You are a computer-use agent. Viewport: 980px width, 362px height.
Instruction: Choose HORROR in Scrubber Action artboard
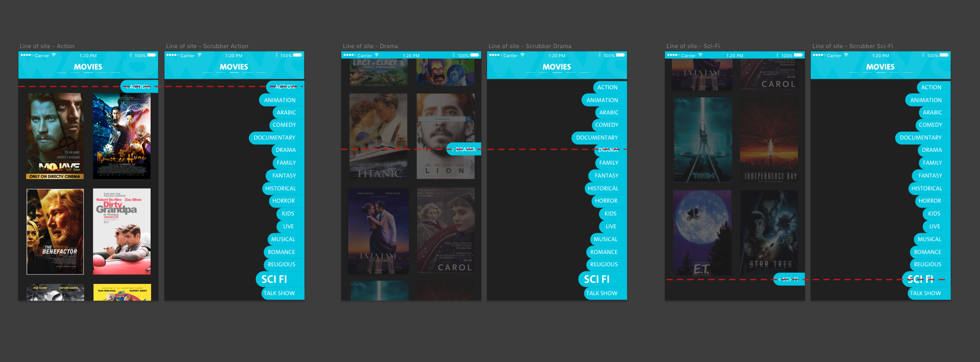tap(286, 201)
